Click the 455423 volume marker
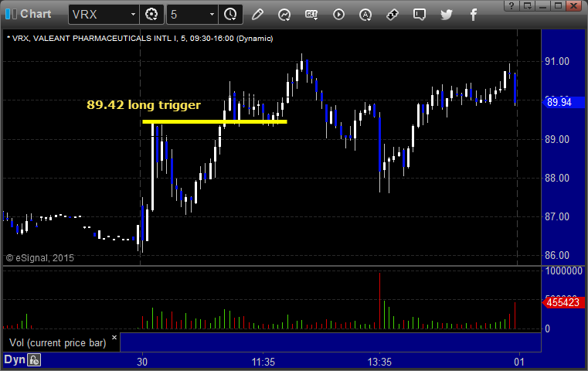Viewport: 588px width, 371px height. pos(563,302)
